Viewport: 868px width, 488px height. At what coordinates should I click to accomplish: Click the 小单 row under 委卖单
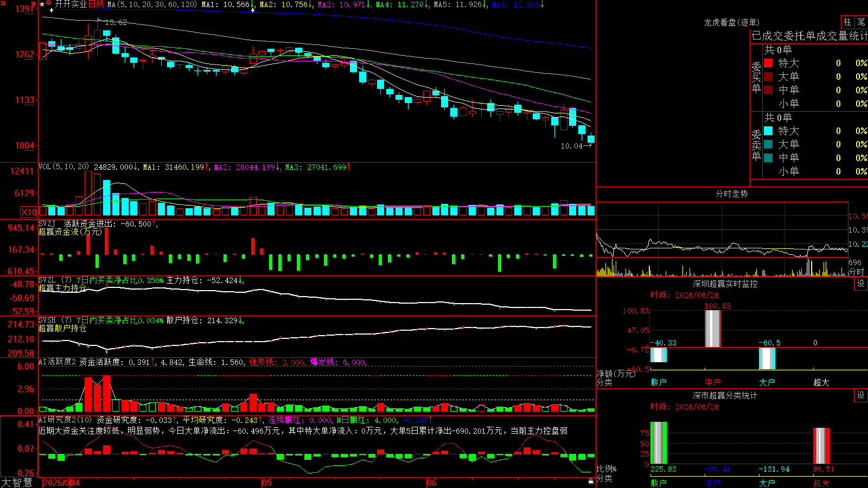pos(816,171)
